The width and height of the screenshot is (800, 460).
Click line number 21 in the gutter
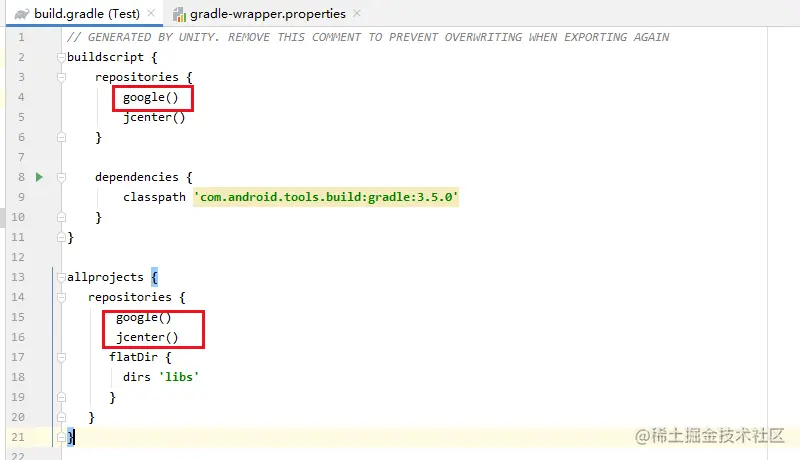pos(18,437)
